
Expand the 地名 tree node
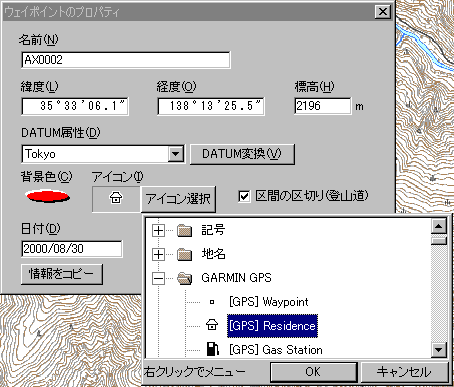pos(158,254)
